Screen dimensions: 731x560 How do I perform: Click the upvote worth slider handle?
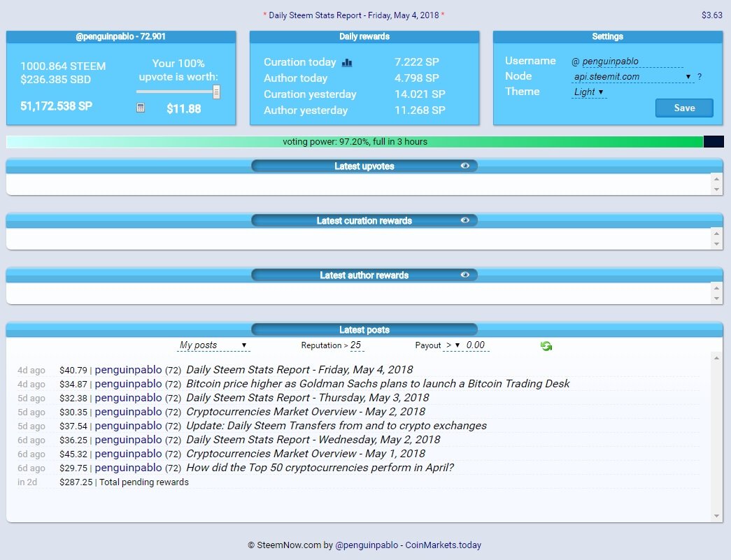point(216,92)
